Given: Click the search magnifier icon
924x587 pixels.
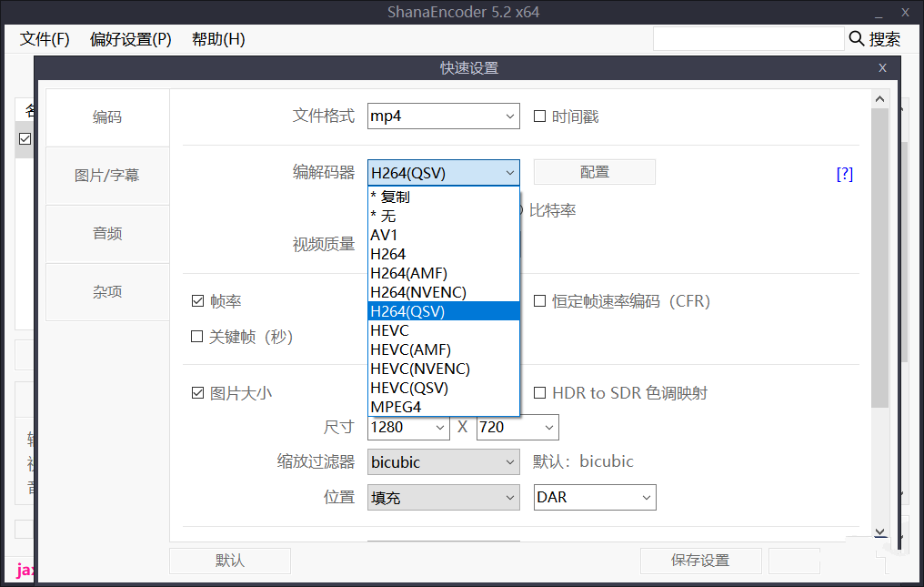Looking at the screenshot, I should click(x=856, y=38).
